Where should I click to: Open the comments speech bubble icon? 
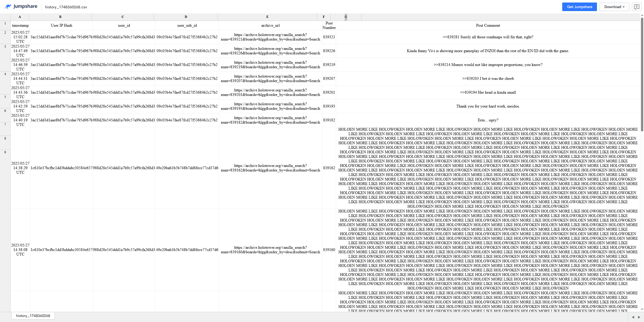pyautogui.click(x=636, y=7)
